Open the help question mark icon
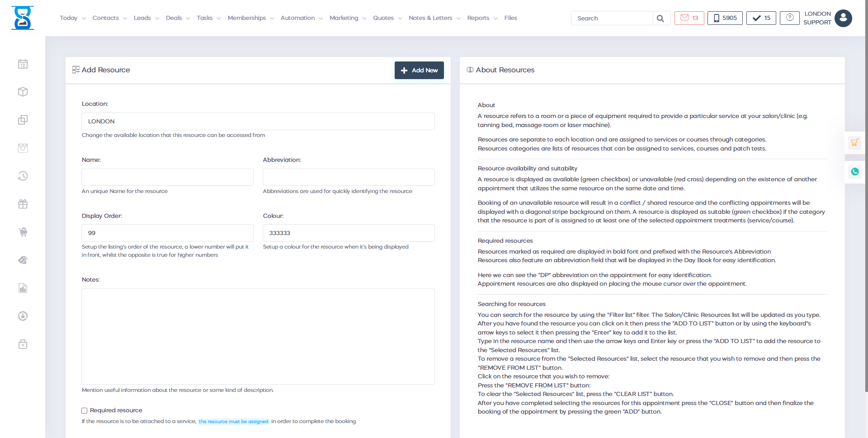The image size is (868, 438). click(x=789, y=18)
